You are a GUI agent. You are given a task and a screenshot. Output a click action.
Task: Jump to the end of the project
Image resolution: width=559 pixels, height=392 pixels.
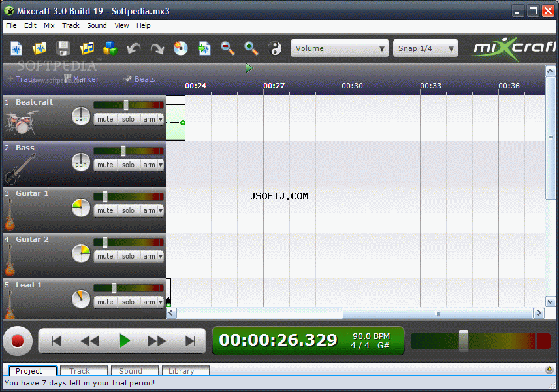[190, 341]
